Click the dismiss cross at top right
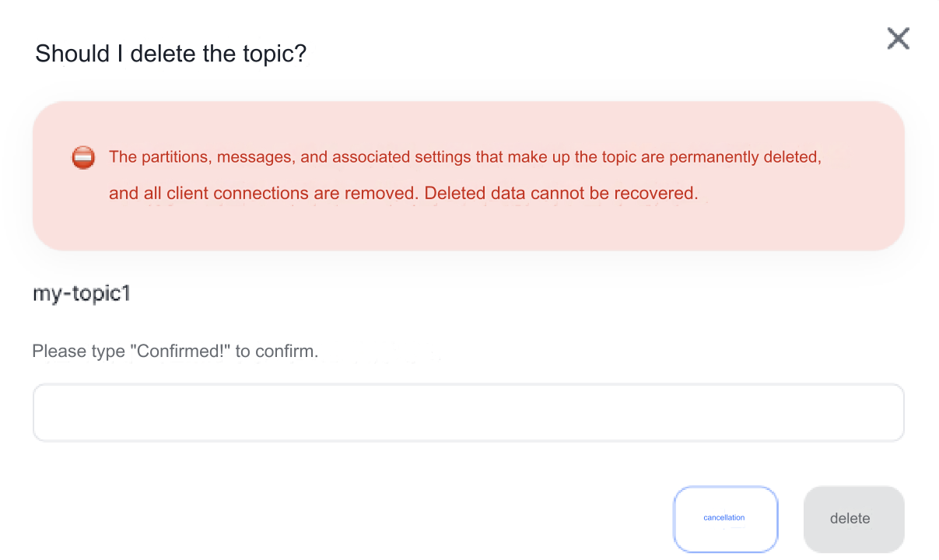Image resolution: width=939 pixels, height=560 pixels. coord(898,38)
